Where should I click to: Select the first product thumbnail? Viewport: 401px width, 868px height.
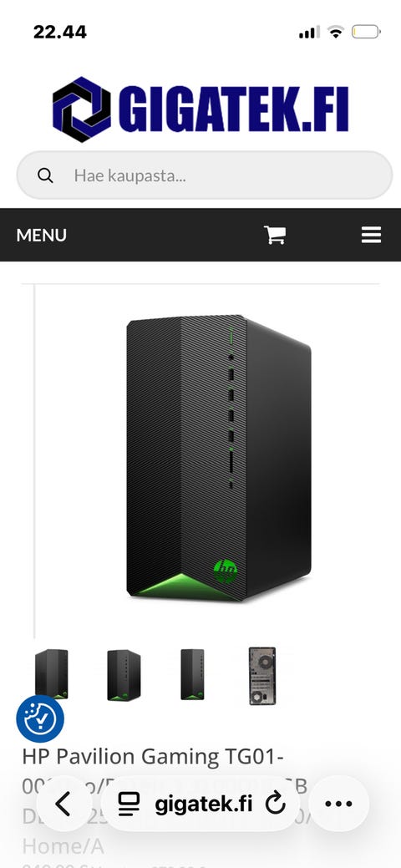click(x=52, y=673)
